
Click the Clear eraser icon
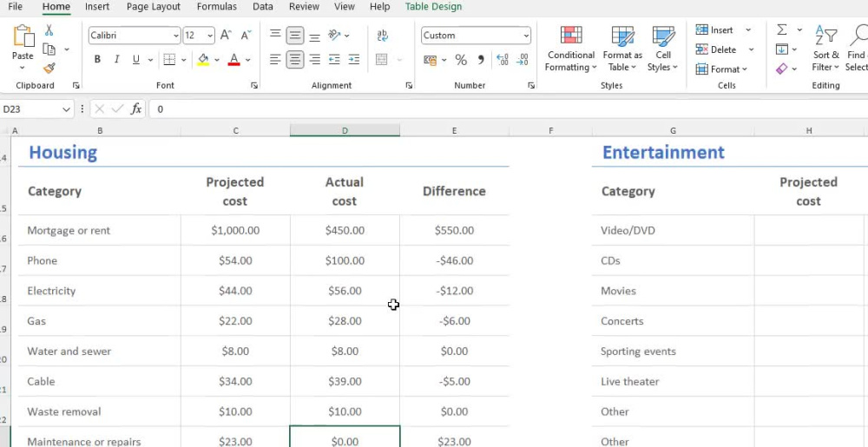[782, 69]
